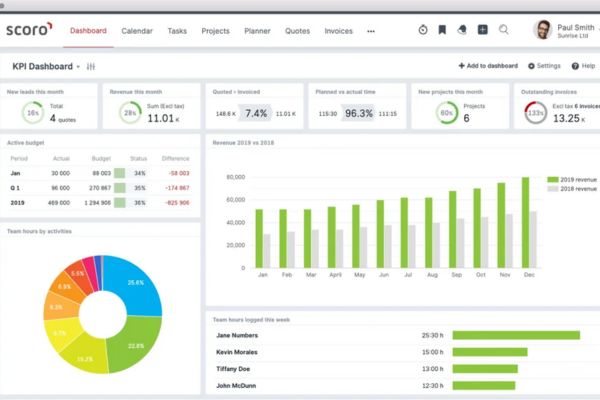The width and height of the screenshot is (600, 400).
Task: Click the blue 25.6% donut segment
Action: pos(136,283)
